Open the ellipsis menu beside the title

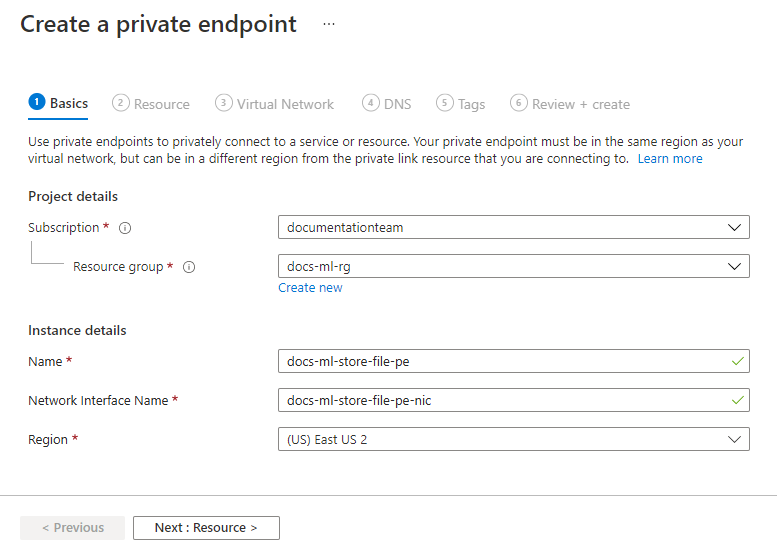(329, 24)
